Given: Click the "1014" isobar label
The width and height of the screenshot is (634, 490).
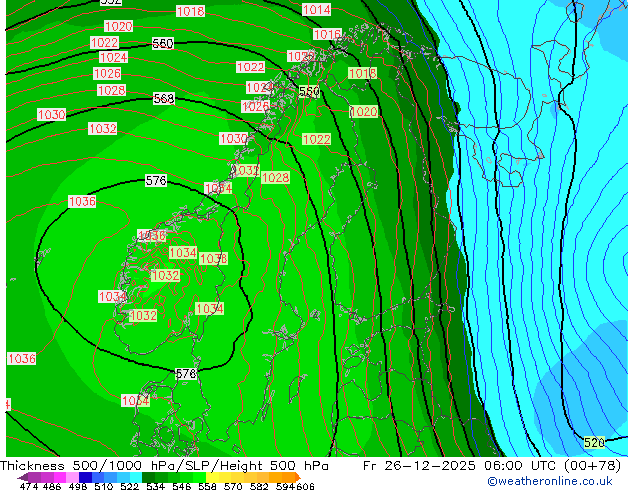Looking at the screenshot, I should (317, 10).
